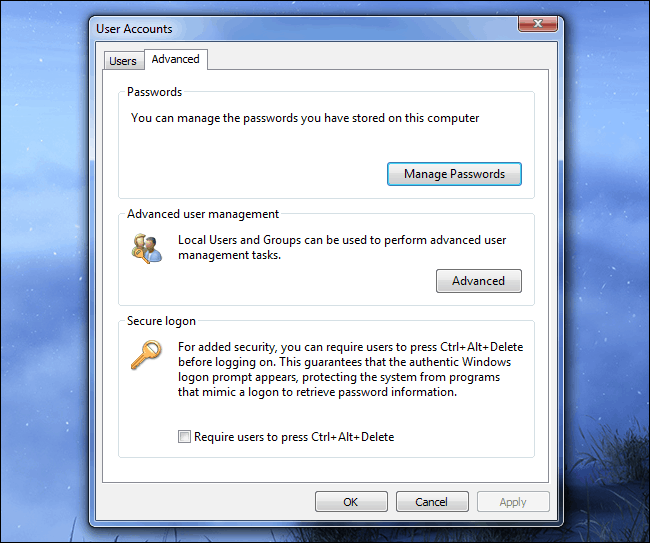Click the Passwords group heading
The image size is (650, 543).
point(154,92)
